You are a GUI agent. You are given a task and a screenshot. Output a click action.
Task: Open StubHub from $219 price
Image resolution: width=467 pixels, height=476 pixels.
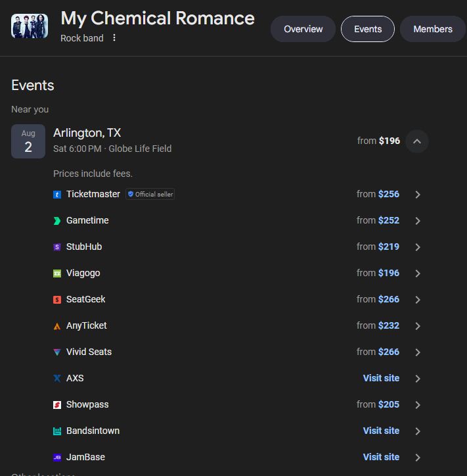click(378, 247)
